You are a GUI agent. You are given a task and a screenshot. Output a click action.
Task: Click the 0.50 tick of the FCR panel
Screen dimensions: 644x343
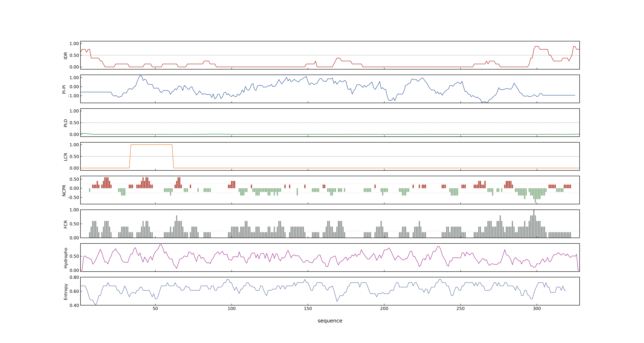pyautogui.click(x=74, y=224)
